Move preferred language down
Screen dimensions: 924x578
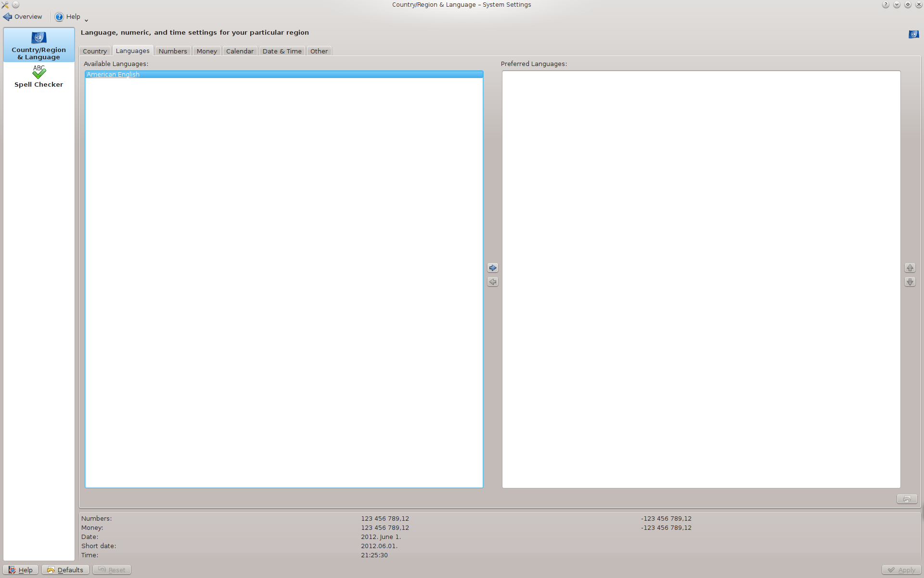tap(910, 282)
